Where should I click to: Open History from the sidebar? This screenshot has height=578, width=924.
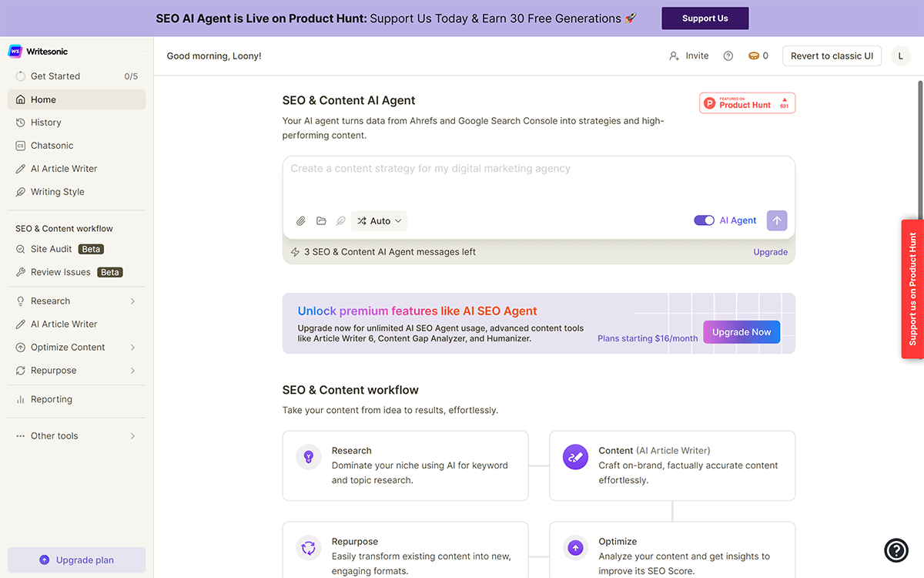tap(46, 123)
